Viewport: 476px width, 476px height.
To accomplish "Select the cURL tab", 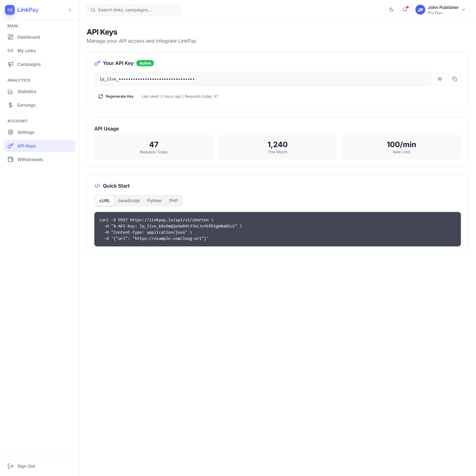I will click(x=105, y=201).
